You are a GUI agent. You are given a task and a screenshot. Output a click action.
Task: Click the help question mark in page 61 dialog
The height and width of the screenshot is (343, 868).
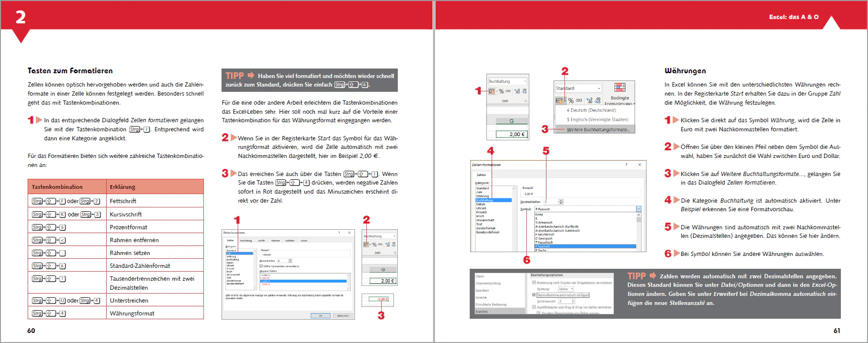click(x=626, y=165)
